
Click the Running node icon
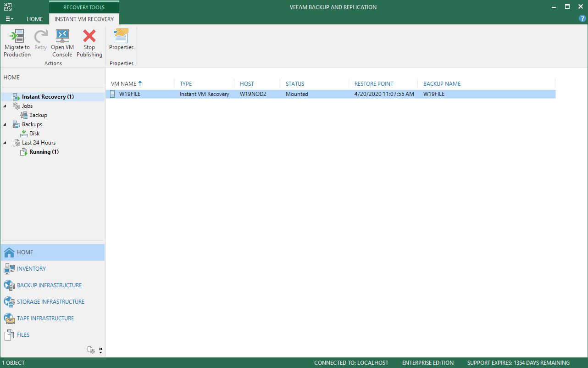[24, 152]
